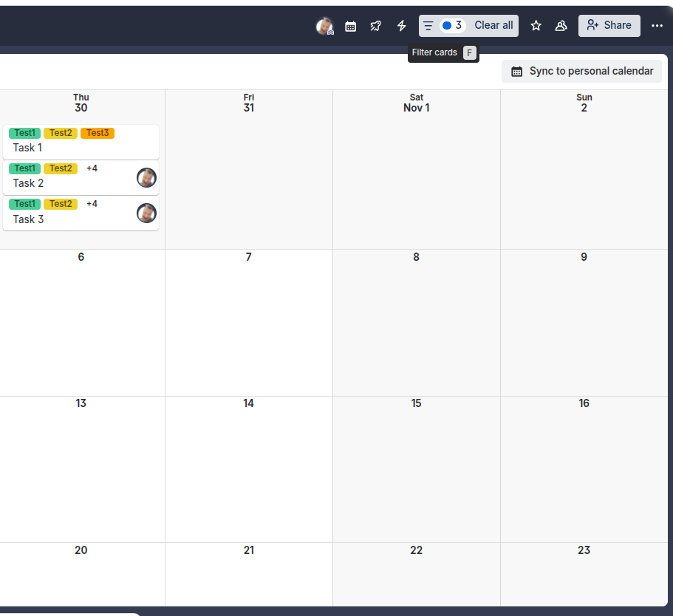The height and width of the screenshot is (616, 673).
Task: Open your profile avatar in the top bar
Action: coord(325,25)
